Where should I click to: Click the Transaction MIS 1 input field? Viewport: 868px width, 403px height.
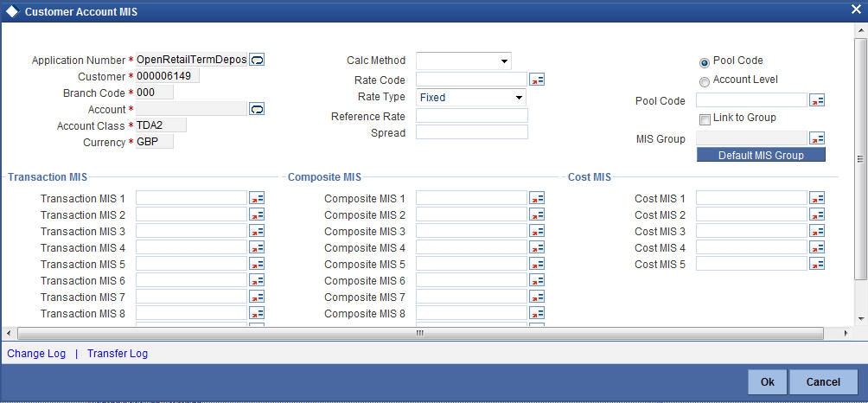pyautogui.click(x=192, y=198)
